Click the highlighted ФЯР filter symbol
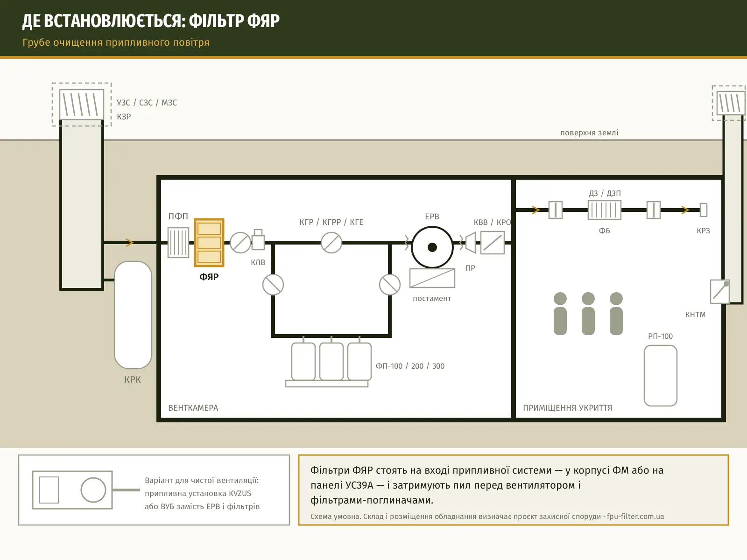Image resolution: width=747 pixels, height=560 pixels. click(209, 243)
